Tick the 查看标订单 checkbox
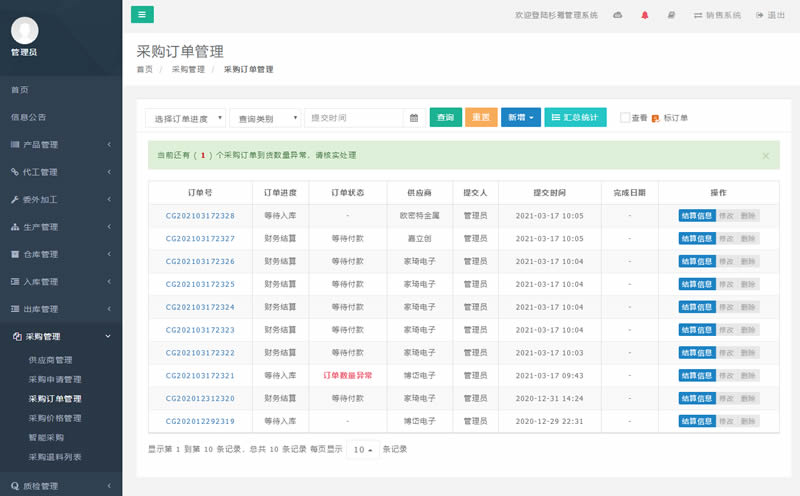800x496 pixels. [x=625, y=118]
